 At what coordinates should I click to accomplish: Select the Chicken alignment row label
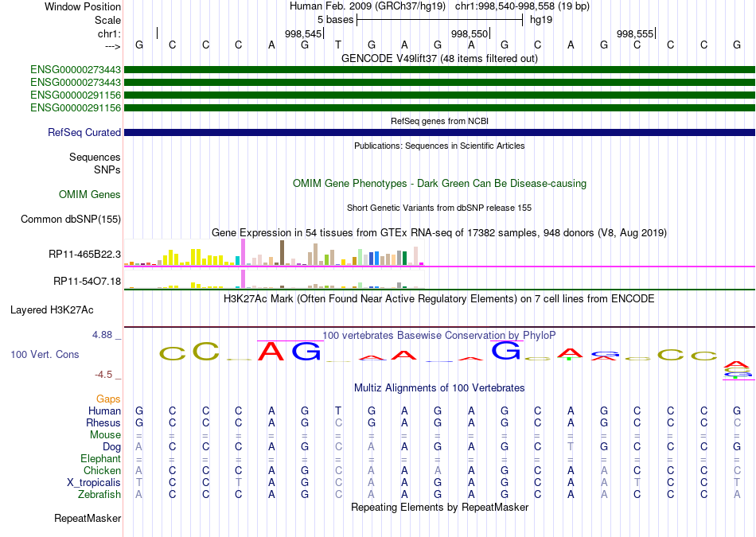[x=102, y=470]
